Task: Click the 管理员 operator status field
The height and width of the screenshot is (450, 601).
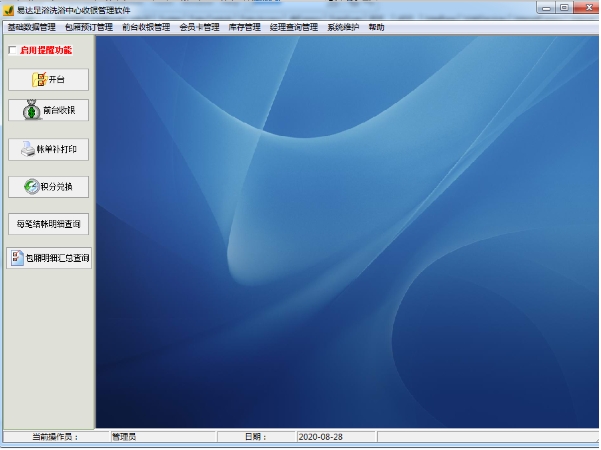Action: pos(163,437)
